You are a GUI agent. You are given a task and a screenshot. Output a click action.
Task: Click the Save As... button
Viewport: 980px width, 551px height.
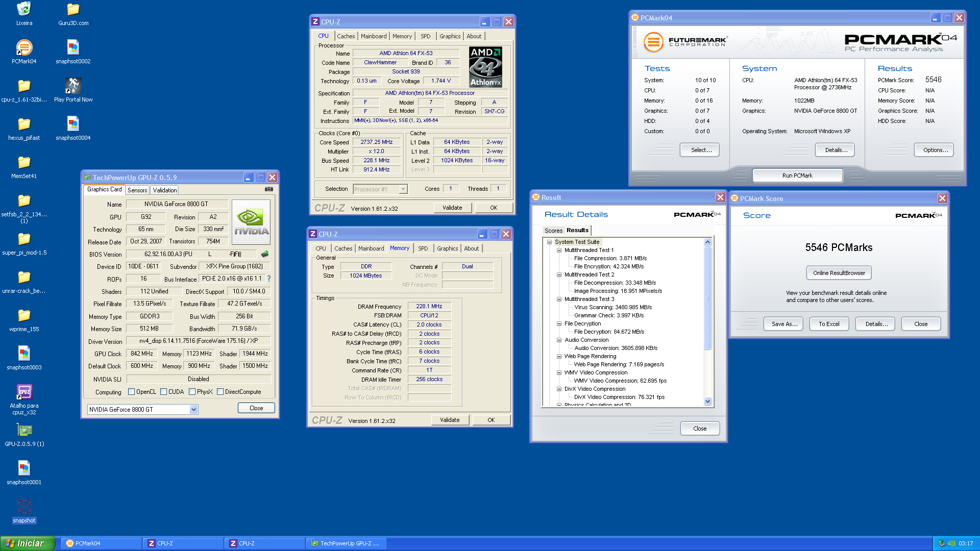(784, 324)
